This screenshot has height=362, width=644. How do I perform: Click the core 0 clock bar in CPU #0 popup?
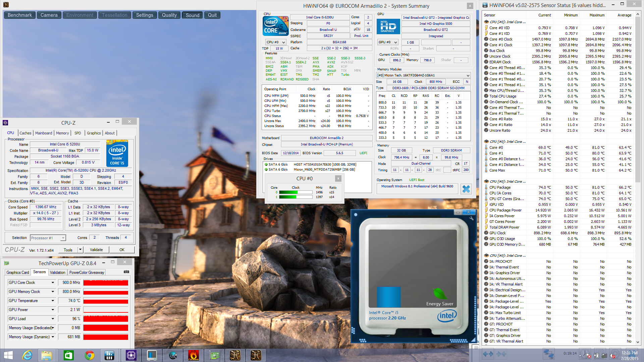(296, 192)
